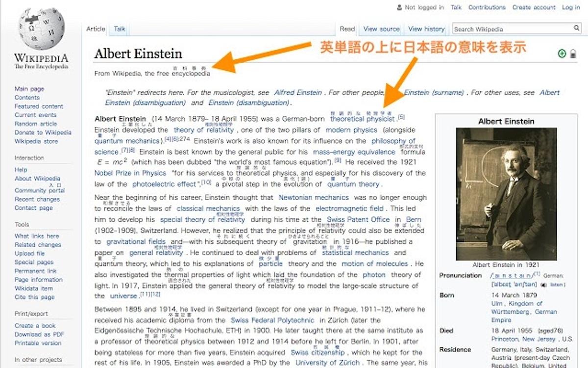Open the modern physics link
Viewport: 588px width, 368px height.
[351, 130]
